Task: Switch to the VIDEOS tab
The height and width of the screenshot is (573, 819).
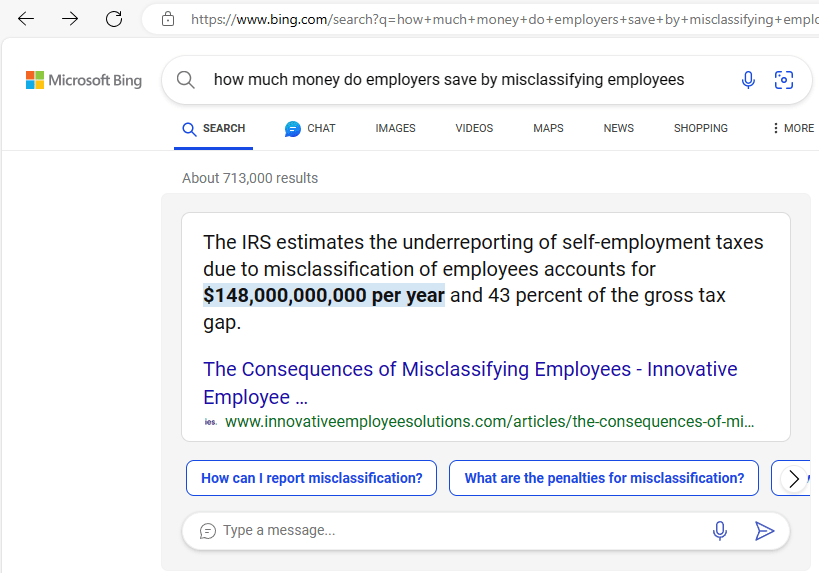Action: [x=474, y=128]
